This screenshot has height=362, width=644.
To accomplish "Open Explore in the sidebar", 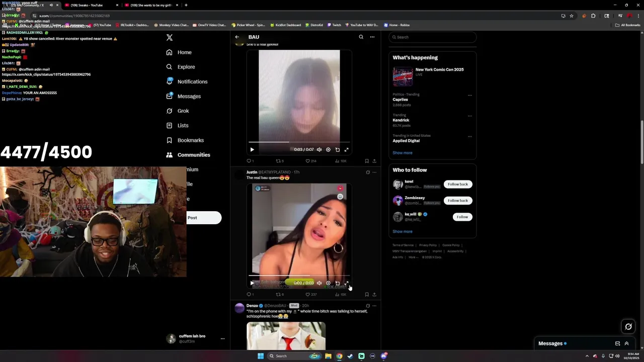I will tap(180, 67).
